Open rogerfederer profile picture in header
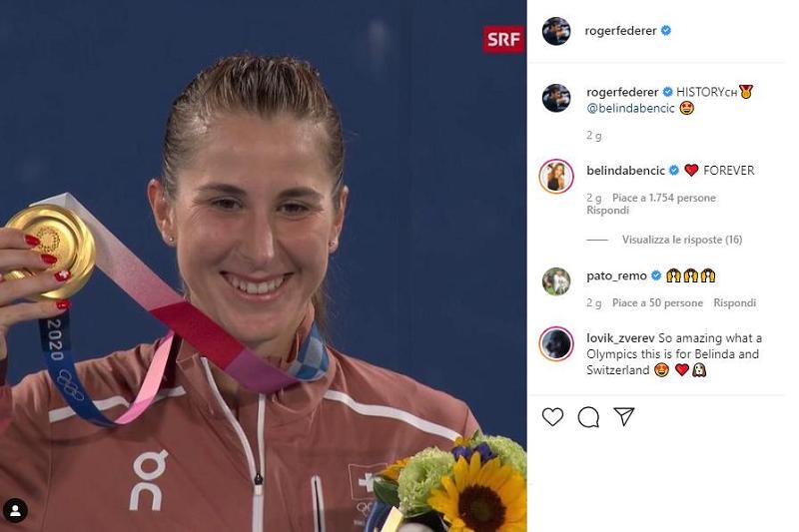 [556, 31]
